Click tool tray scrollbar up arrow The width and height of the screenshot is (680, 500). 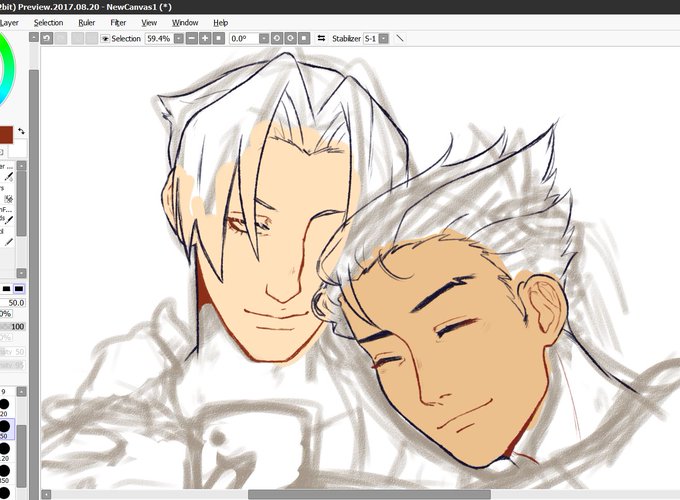[21, 165]
